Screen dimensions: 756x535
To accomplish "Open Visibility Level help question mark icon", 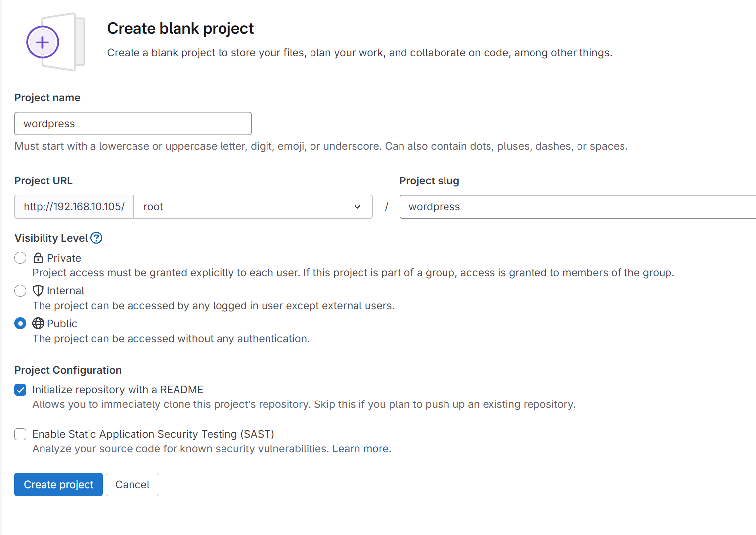I will click(x=96, y=238).
